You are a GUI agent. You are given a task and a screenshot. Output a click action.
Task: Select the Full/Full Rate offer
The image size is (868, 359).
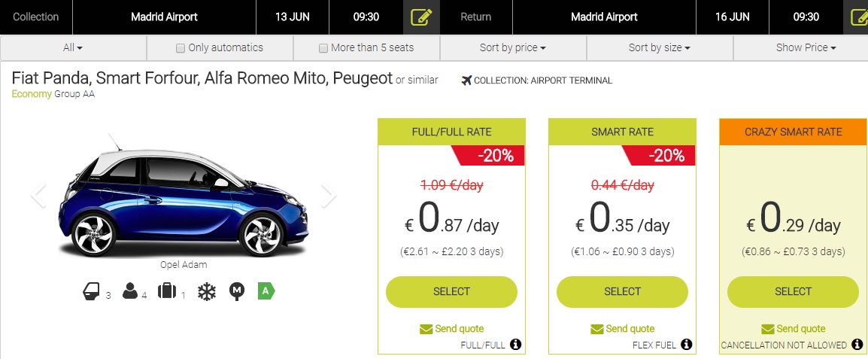[451, 292]
